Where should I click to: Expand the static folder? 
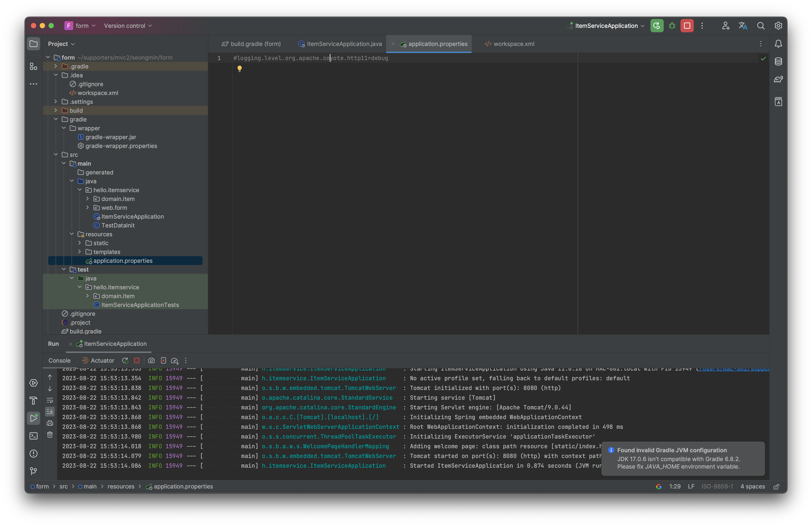pyautogui.click(x=79, y=243)
